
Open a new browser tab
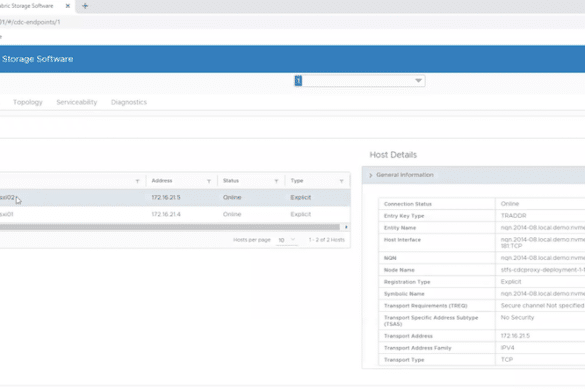coord(85,6)
